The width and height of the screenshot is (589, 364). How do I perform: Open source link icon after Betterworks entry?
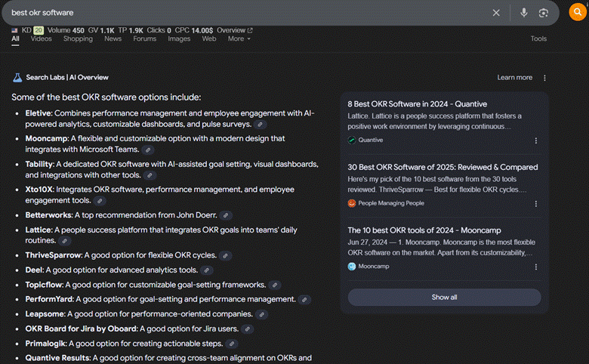226,216
